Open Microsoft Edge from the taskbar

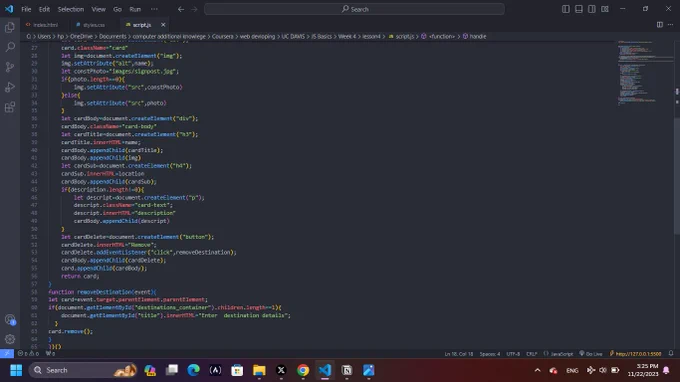click(x=193, y=370)
